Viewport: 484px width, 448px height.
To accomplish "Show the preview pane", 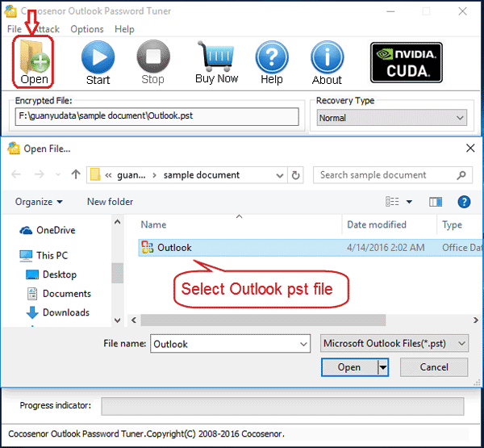I will click(436, 202).
